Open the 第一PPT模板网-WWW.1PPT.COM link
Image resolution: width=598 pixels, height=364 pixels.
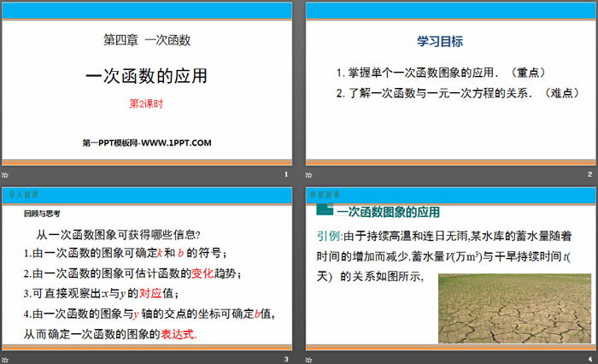pos(147,142)
